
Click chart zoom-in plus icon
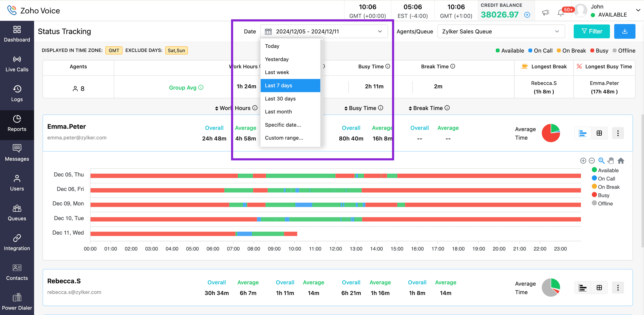583,161
